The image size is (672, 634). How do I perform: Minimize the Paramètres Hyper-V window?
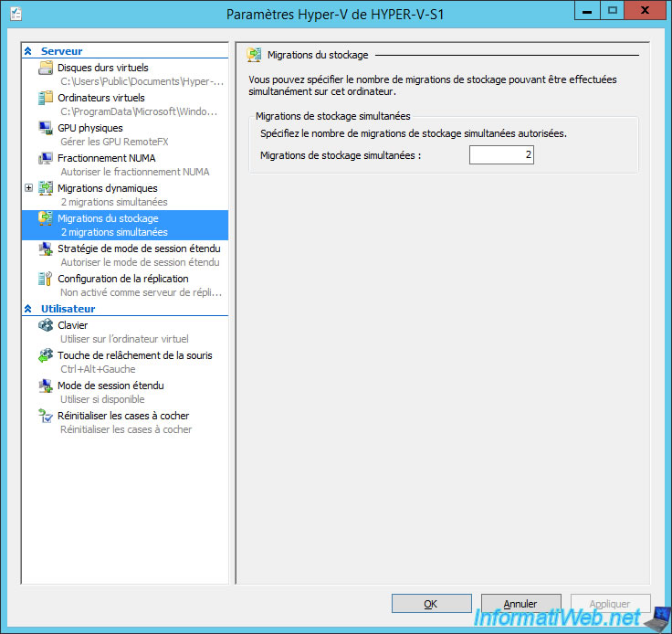pos(587,10)
